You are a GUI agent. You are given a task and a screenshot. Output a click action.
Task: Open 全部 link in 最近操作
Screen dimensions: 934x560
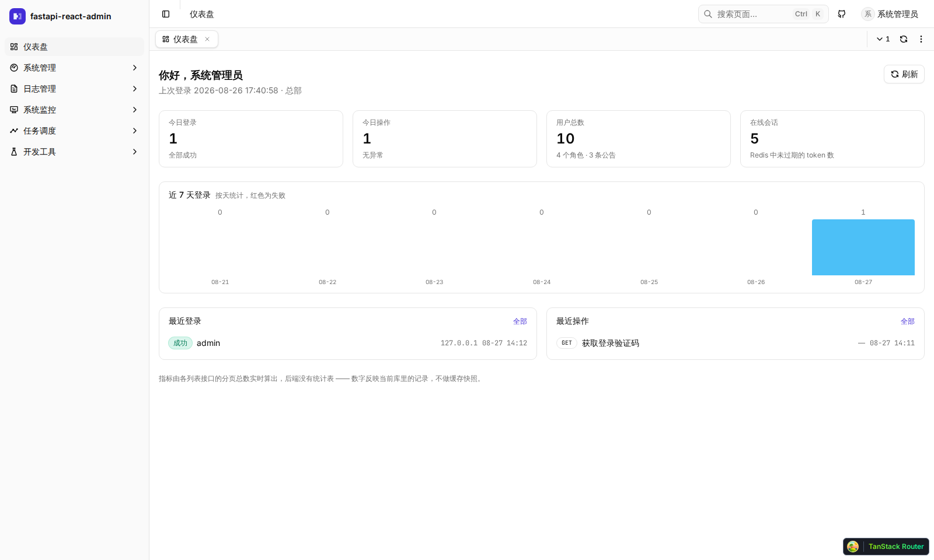click(x=908, y=321)
